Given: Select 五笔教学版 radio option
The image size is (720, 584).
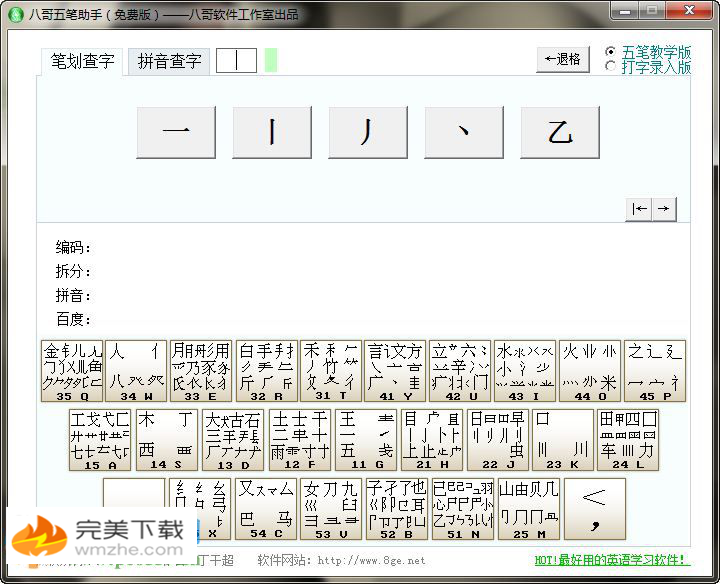Looking at the screenshot, I should (x=611, y=52).
